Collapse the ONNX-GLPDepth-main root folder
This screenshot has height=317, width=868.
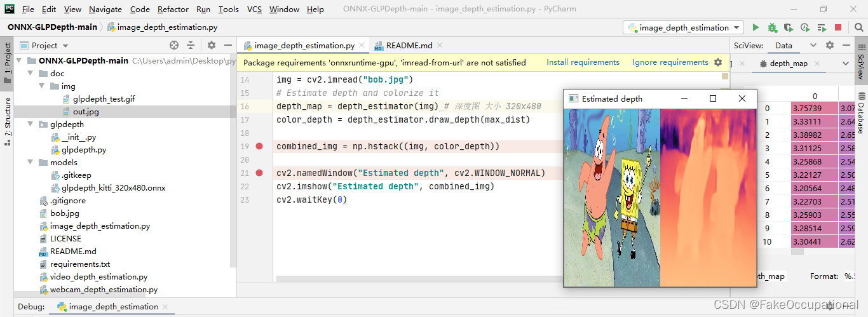click(x=18, y=61)
